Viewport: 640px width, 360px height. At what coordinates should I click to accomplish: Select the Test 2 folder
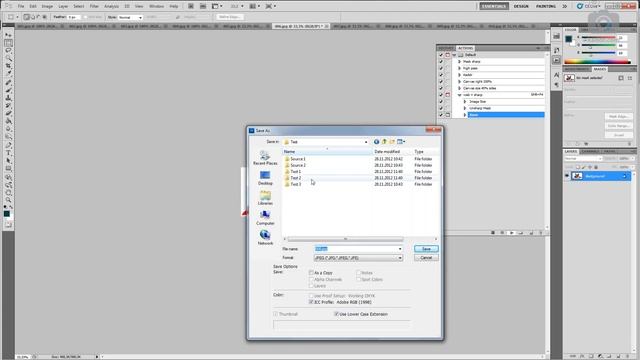[x=296, y=178]
